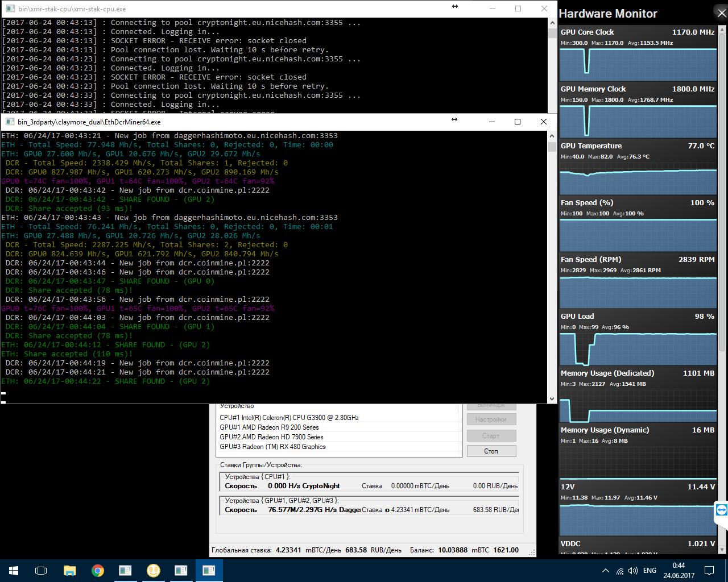
Task: Click the 76.577M/2.297G H/s speed value
Action: click(314, 510)
